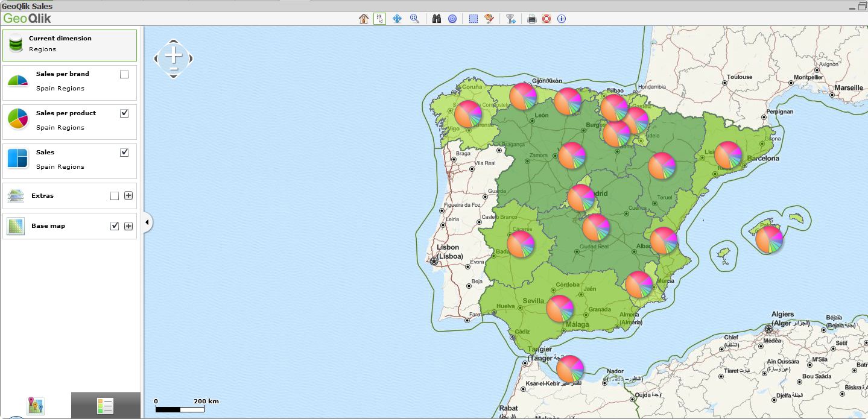Expand the Extras layer options
Image resolution: width=868 pixels, height=419 pixels.
coord(128,195)
